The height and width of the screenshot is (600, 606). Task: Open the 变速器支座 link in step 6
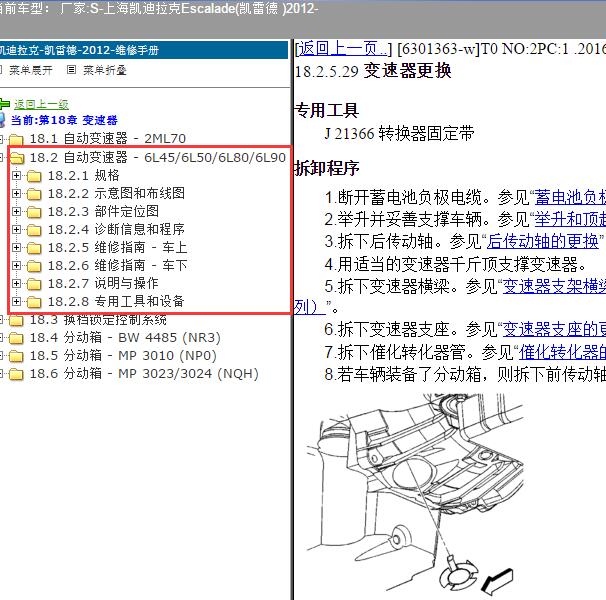[554, 329]
